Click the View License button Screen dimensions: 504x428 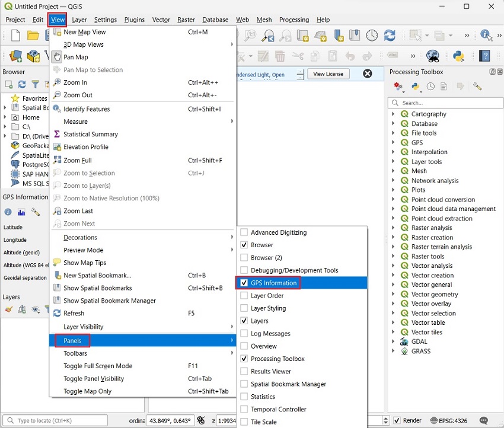pyautogui.click(x=328, y=74)
